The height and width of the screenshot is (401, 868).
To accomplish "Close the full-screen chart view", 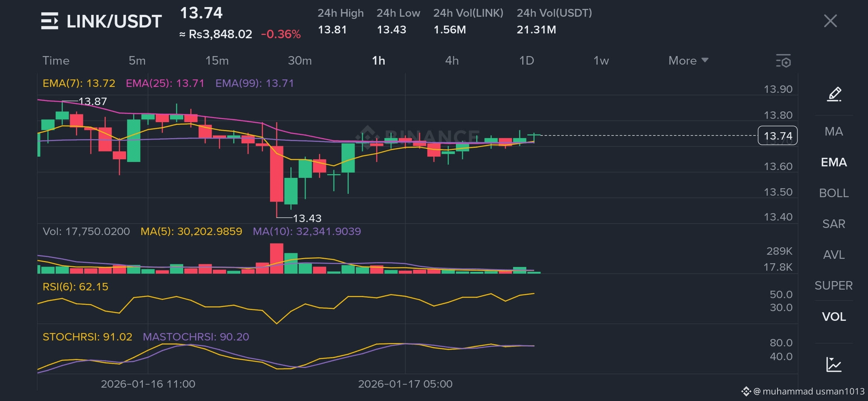I will point(830,21).
